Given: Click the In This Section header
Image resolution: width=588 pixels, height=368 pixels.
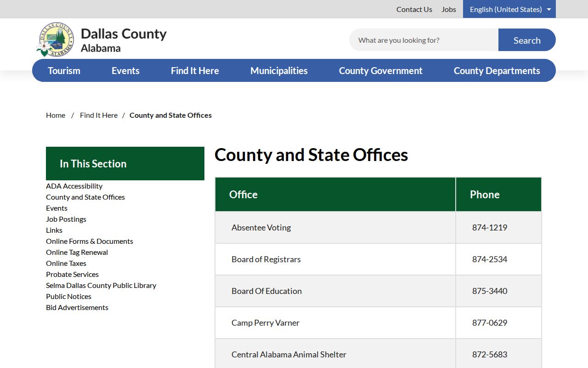Looking at the screenshot, I should click(125, 163).
